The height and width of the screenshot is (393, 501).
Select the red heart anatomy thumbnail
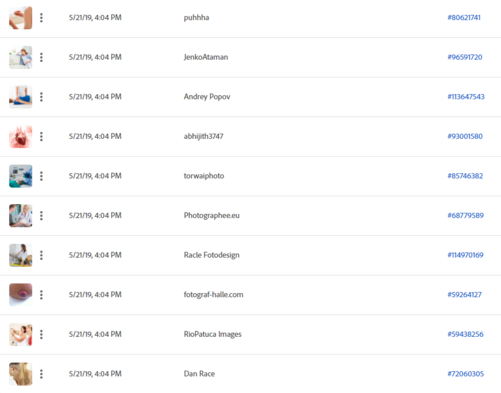(21, 137)
